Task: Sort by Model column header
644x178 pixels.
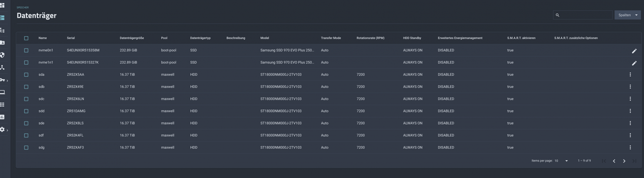Action: (x=265, y=38)
